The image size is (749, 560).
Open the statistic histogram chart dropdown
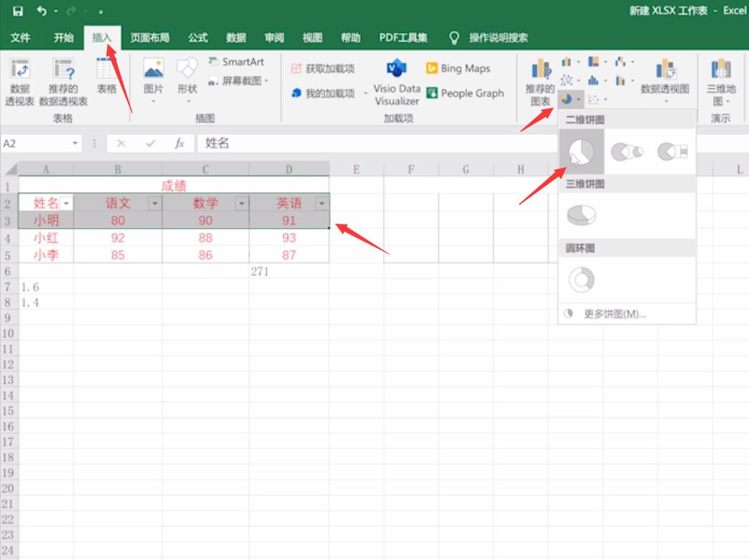[597, 80]
